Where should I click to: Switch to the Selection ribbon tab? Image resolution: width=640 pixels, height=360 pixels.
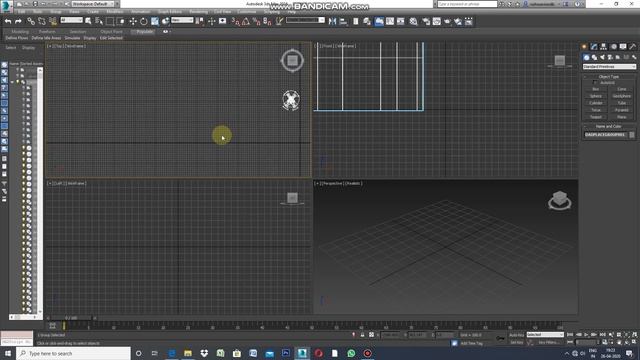pyautogui.click(x=78, y=31)
